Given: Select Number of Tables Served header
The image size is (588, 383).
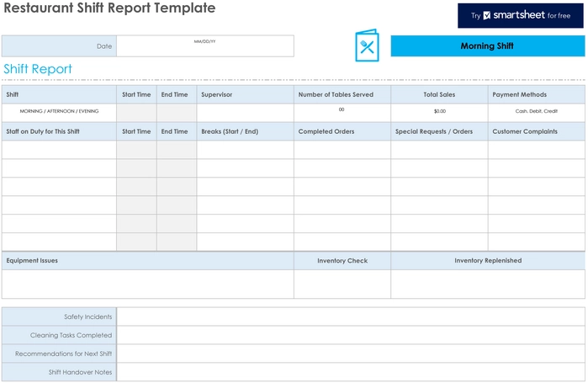Looking at the screenshot, I should pos(342,94).
